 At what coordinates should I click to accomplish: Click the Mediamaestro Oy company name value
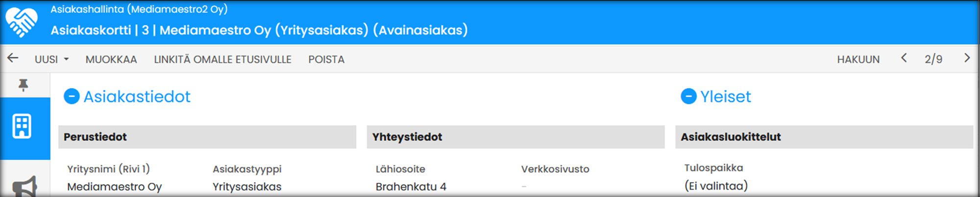(114, 187)
